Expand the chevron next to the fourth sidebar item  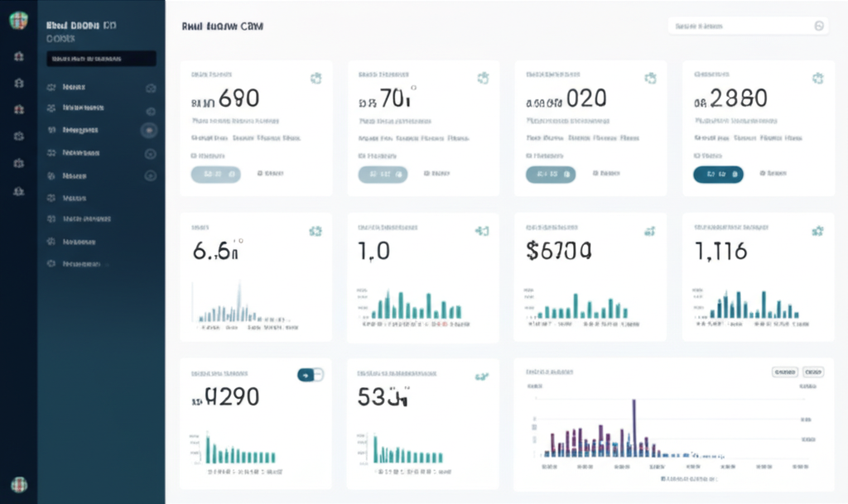[x=150, y=153]
